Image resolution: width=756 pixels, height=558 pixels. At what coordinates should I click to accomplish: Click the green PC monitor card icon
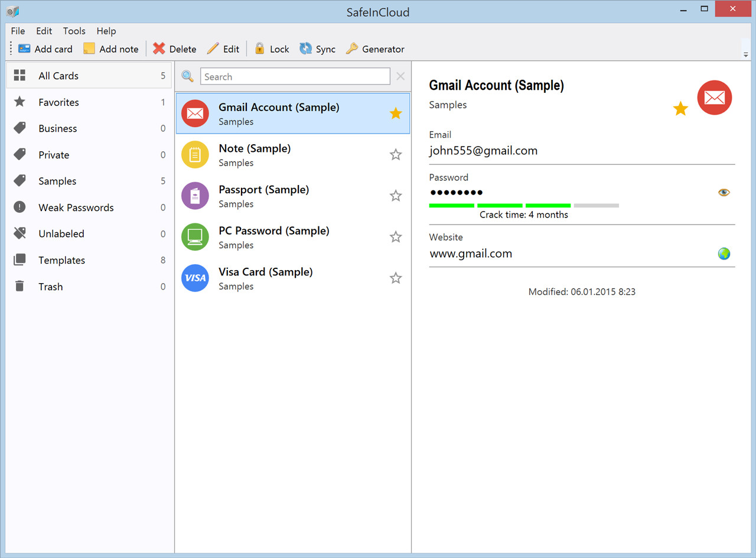click(195, 237)
